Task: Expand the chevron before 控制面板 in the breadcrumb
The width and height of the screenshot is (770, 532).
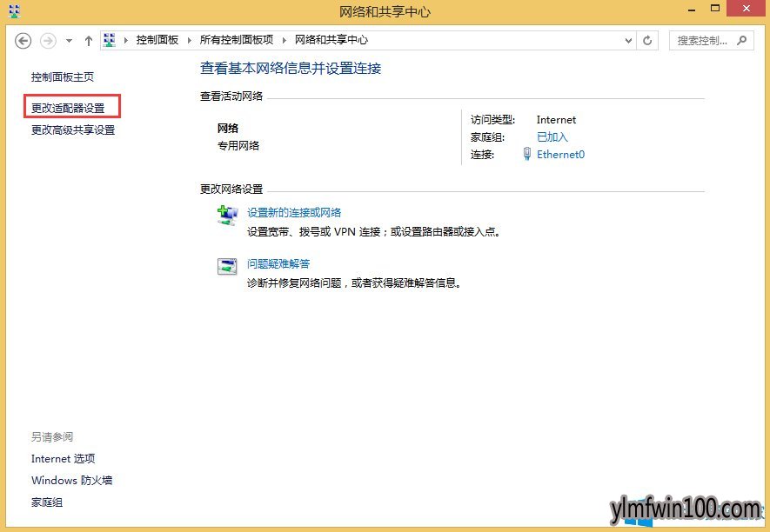Action: click(126, 40)
